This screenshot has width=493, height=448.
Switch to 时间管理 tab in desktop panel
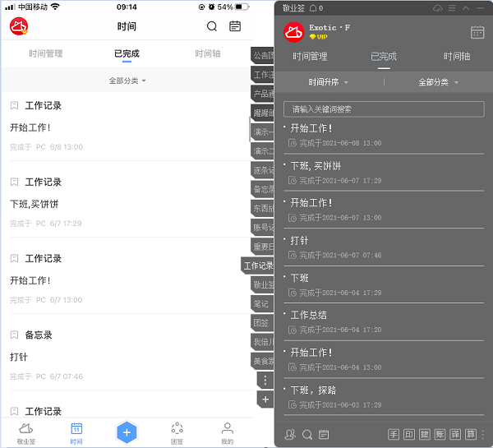(310, 57)
